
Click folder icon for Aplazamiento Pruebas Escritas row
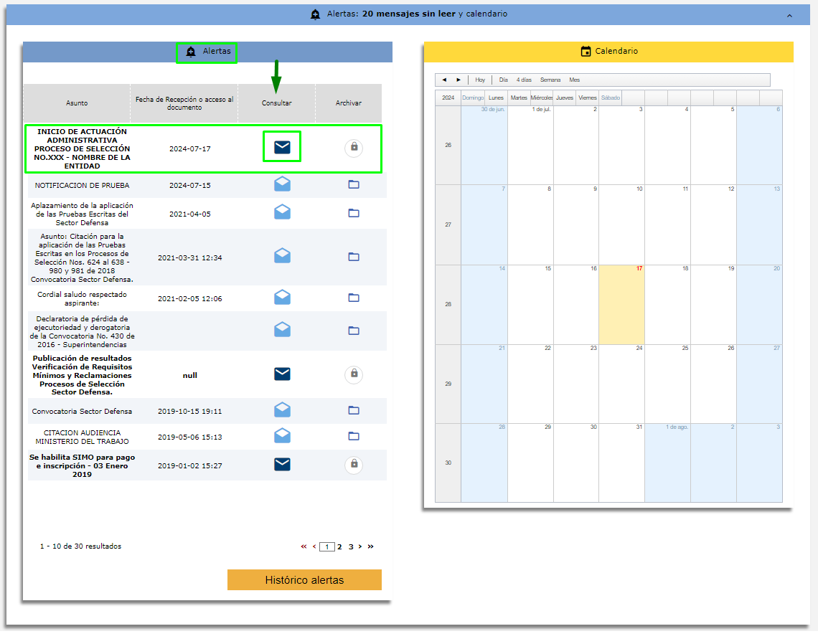(x=353, y=213)
